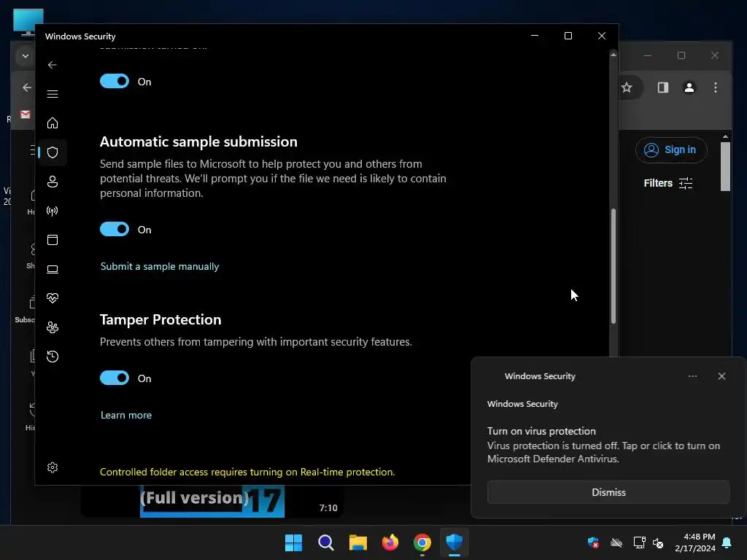Click Chrome tab search dropdown arrow

26,56
